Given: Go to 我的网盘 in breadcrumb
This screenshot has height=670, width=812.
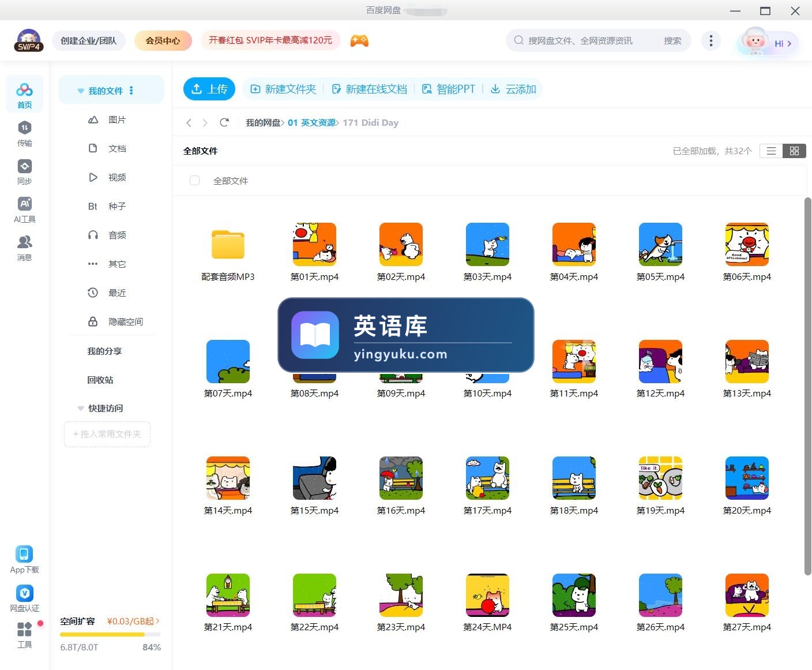Looking at the screenshot, I should tap(263, 122).
